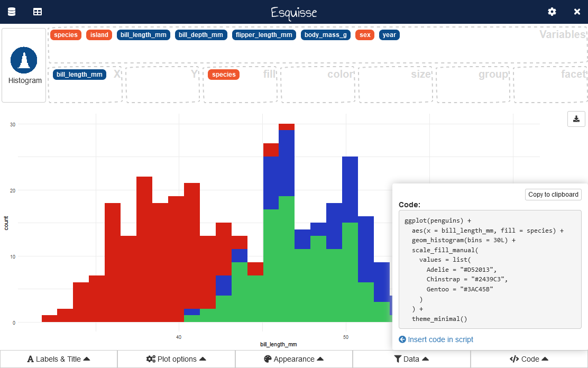The height and width of the screenshot is (368, 588).
Task: Open the data table view icon
Action: [38, 12]
